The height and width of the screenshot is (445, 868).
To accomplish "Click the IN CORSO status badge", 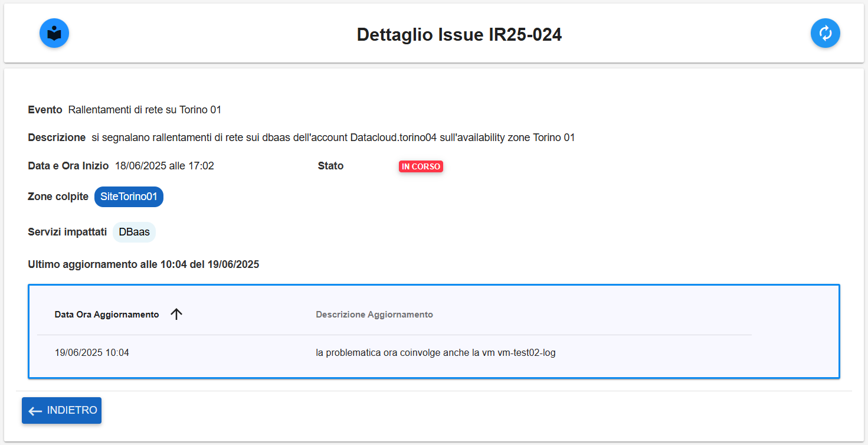I will coord(421,166).
